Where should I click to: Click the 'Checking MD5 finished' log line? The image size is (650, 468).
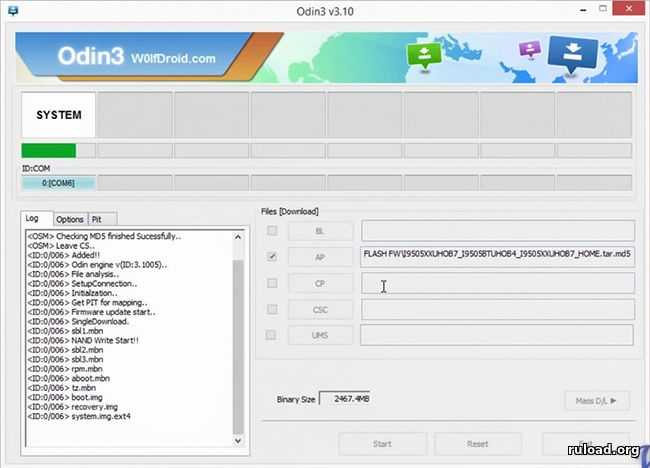click(104, 236)
